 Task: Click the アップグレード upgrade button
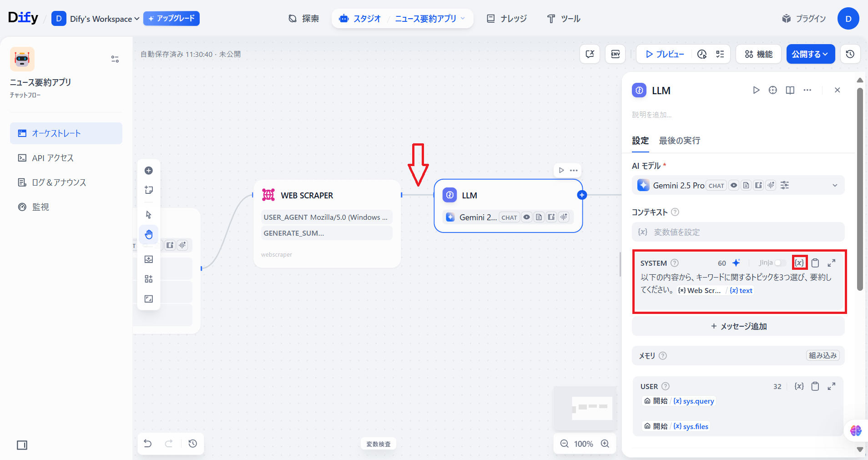[x=172, y=19]
